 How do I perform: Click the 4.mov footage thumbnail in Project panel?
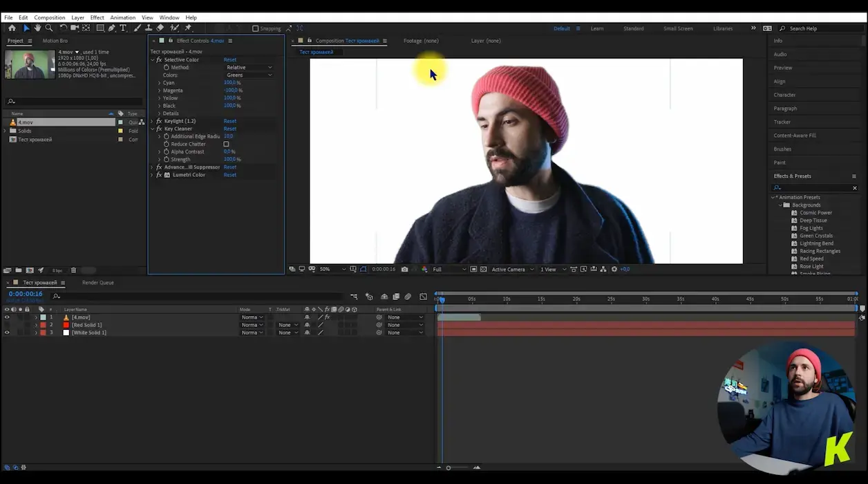tap(30, 64)
